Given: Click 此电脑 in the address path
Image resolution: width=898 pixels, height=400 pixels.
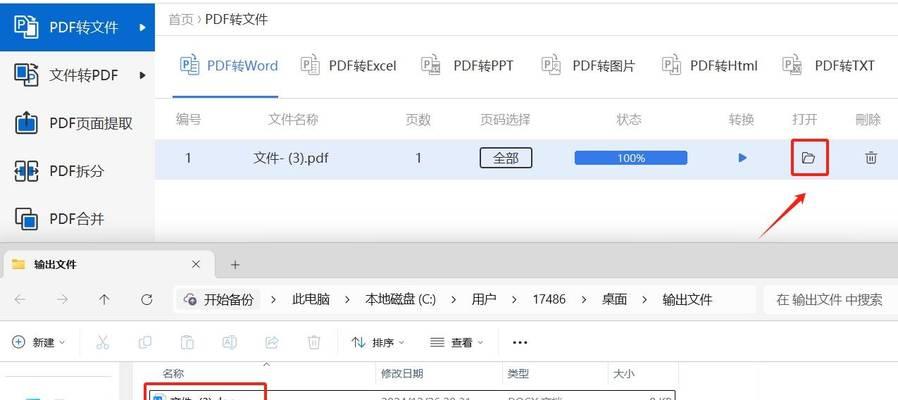Looking at the screenshot, I should (311, 299).
